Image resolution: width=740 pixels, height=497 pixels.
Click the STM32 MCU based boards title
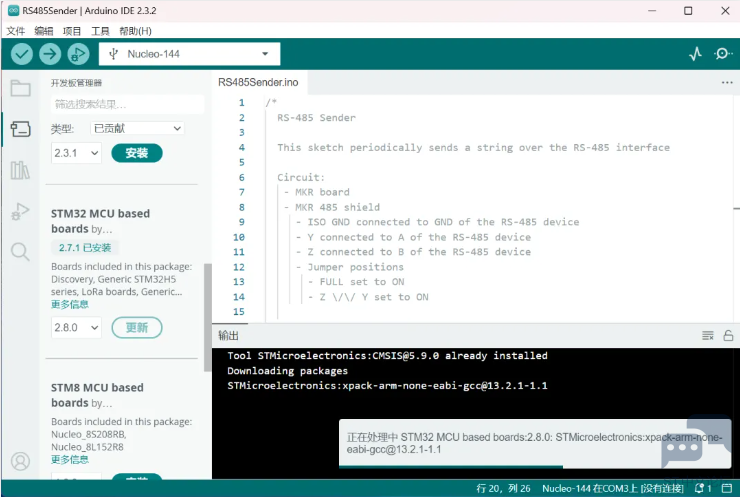[100, 221]
